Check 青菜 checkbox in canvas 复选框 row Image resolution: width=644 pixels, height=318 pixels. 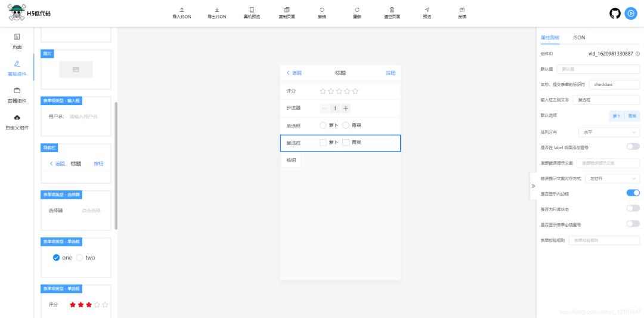click(x=346, y=143)
